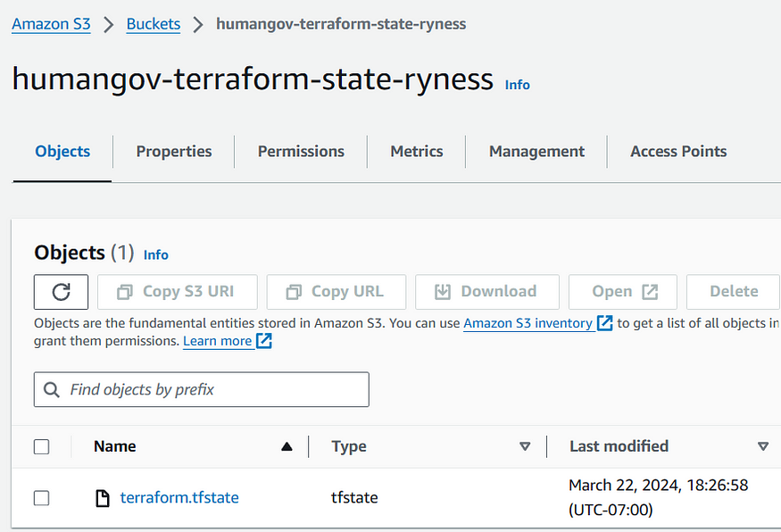781x532 pixels.
Task: Click the Copy URL button
Action: (x=336, y=292)
